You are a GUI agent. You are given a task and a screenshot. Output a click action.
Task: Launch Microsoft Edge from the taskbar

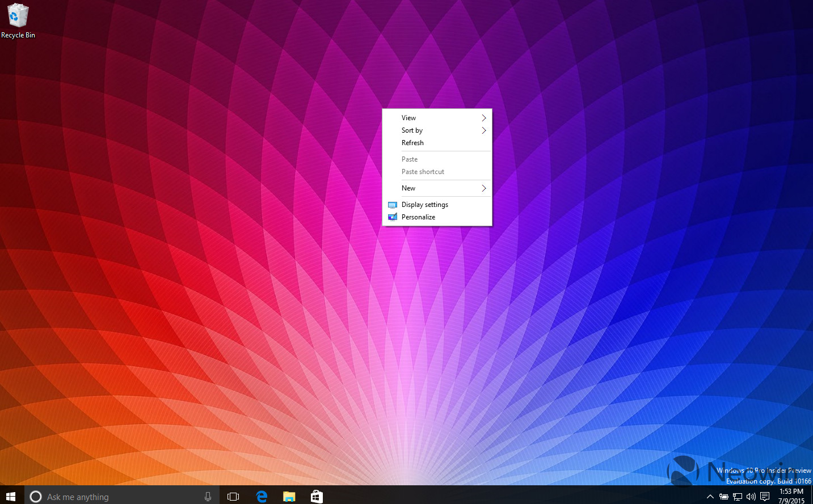(x=262, y=497)
